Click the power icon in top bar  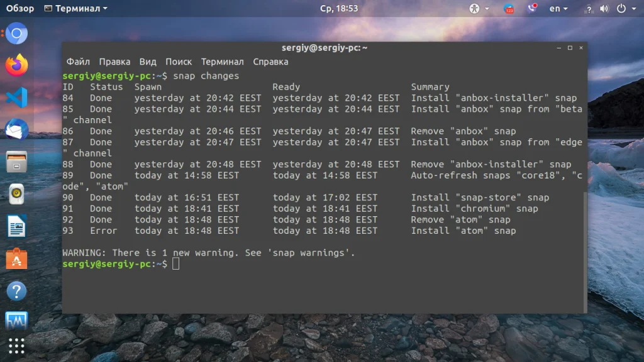point(621,9)
